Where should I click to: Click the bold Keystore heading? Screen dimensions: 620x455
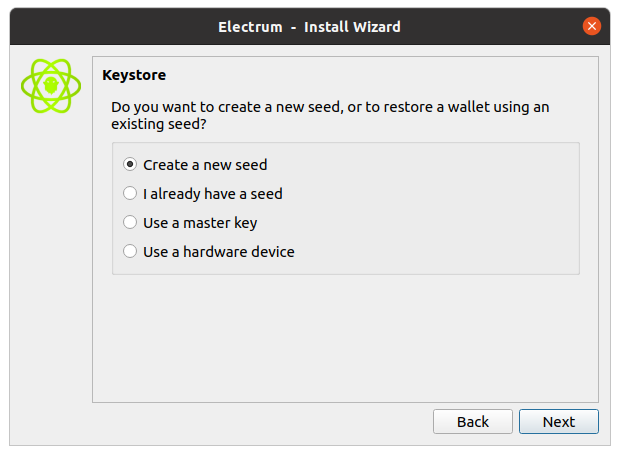(134, 75)
